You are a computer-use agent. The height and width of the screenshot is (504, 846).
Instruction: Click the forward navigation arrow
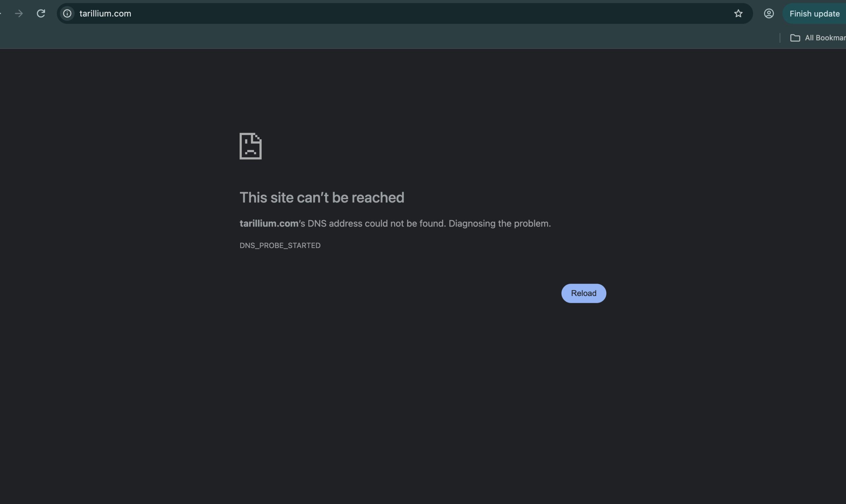pyautogui.click(x=19, y=14)
